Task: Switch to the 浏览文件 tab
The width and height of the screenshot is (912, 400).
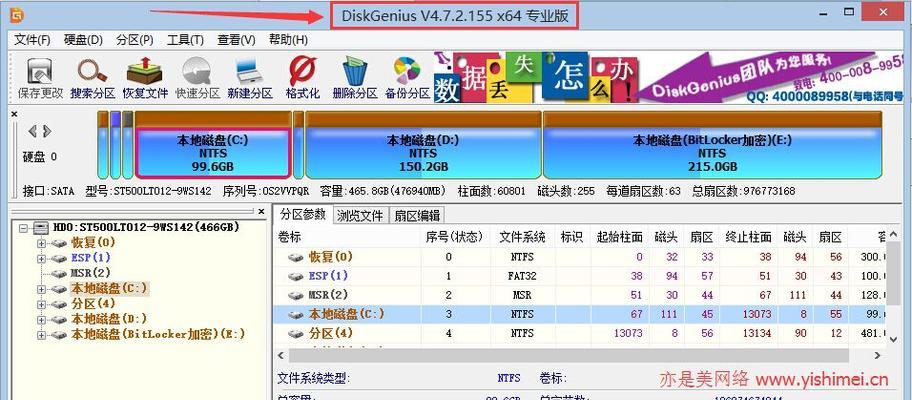Action: pyautogui.click(x=360, y=216)
